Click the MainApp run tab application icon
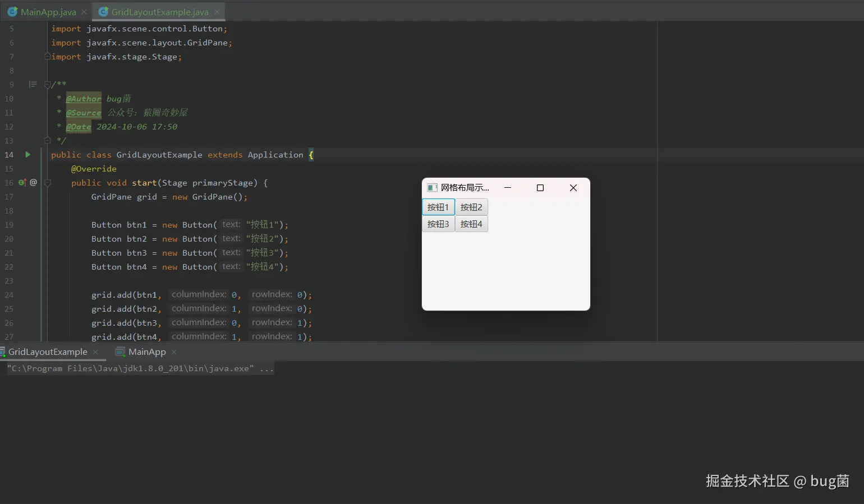This screenshot has width=864, height=504. pyautogui.click(x=120, y=352)
